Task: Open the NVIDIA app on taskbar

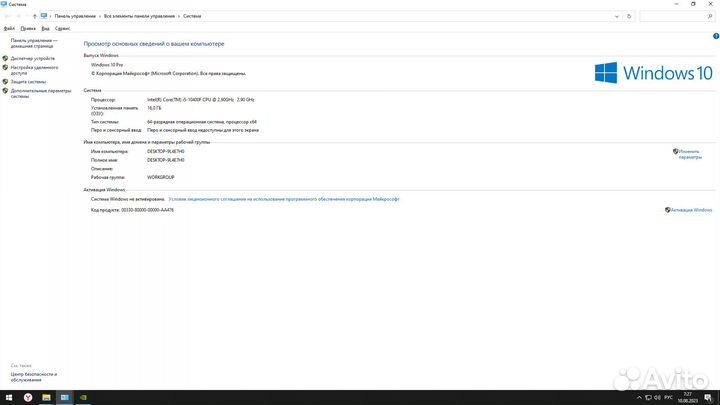Action: click(x=83, y=398)
